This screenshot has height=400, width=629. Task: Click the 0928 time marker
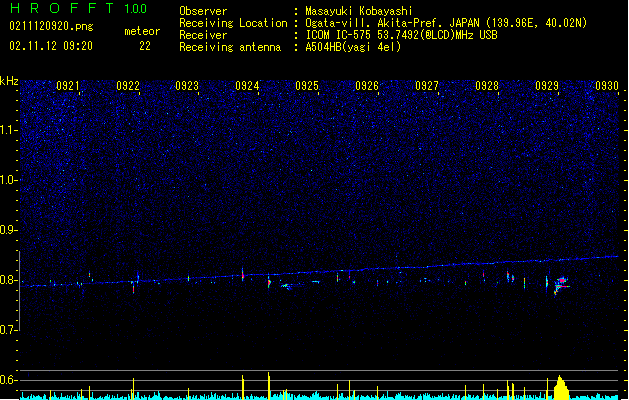coord(487,86)
